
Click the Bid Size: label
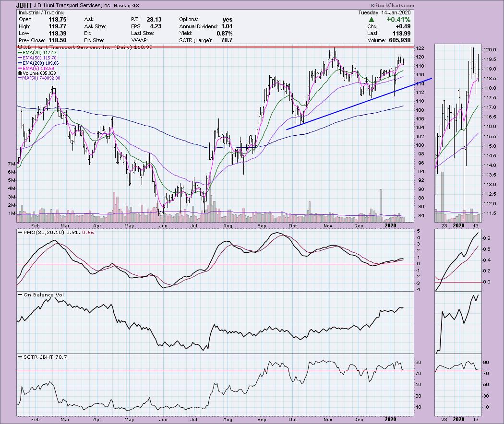[94, 40]
